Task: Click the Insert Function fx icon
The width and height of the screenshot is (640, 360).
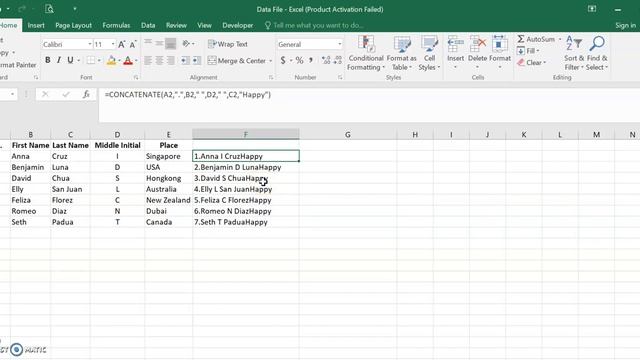Action: click(x=86, y=95)
